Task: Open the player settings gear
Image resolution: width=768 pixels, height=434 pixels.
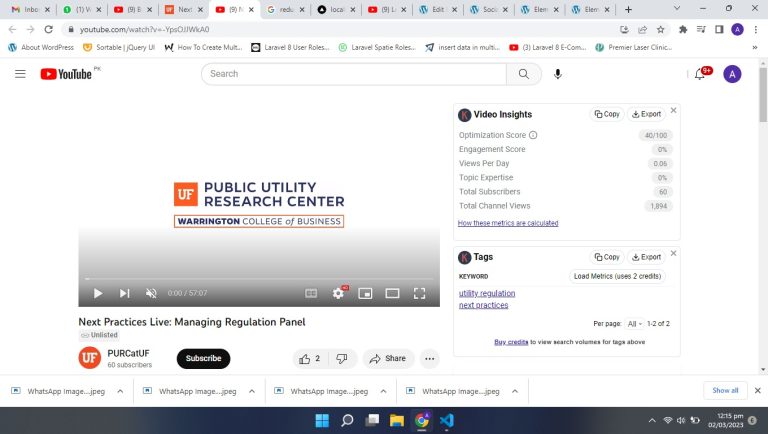Action: [338, 293]
